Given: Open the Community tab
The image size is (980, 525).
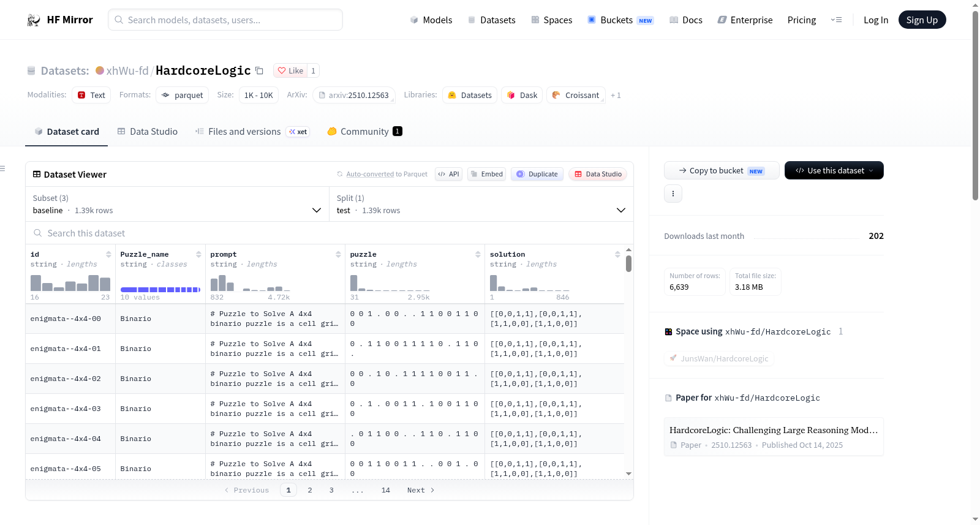Looking at the screenshot, I should coord(364,131).
